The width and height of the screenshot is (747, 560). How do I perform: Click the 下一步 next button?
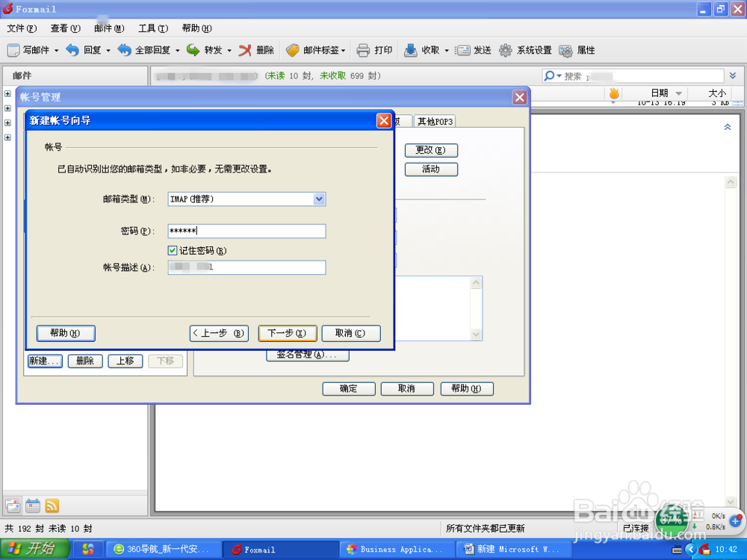point(287,333)
